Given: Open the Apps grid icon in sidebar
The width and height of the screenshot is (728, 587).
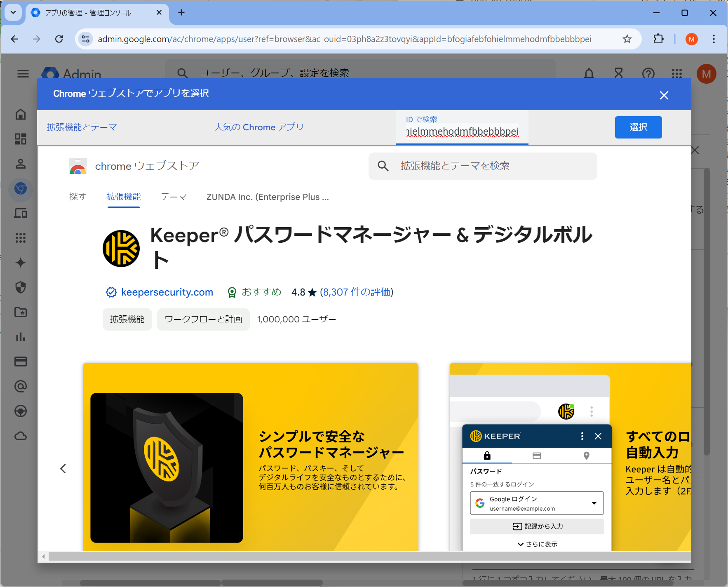Looking at the screenshot, I should (21, 238).
